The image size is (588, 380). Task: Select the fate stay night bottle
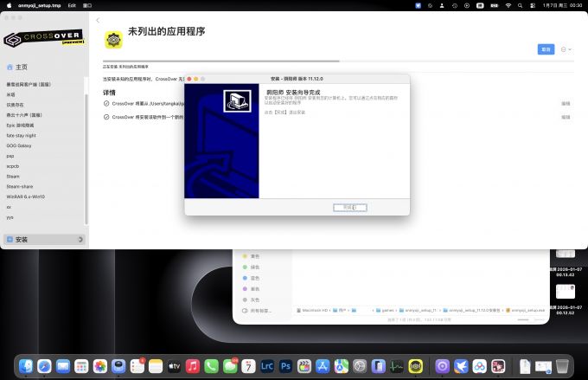(21, 135)
